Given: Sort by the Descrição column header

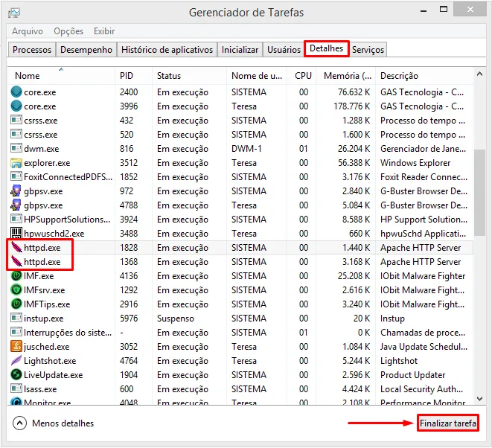Looking at the screenshot, I should click(424, 76).
